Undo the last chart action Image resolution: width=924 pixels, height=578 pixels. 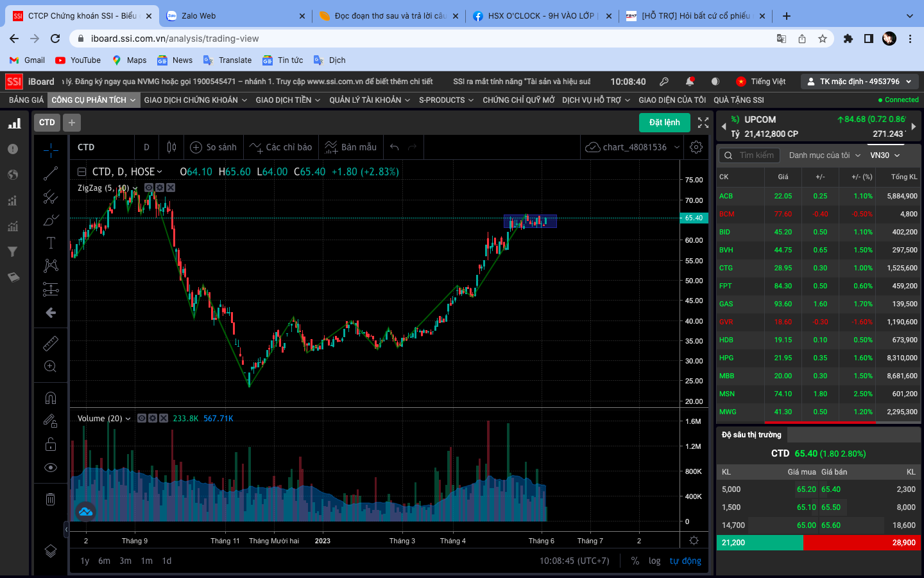pos(395,147)
